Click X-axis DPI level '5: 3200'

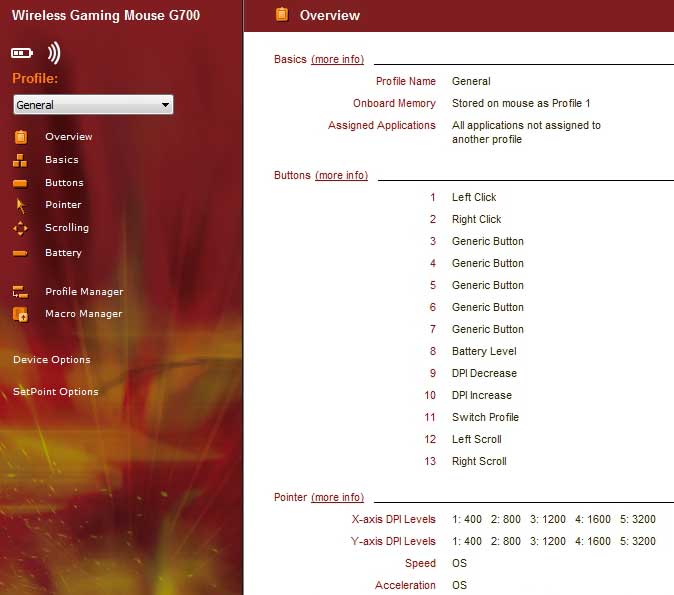click(638, 519)
